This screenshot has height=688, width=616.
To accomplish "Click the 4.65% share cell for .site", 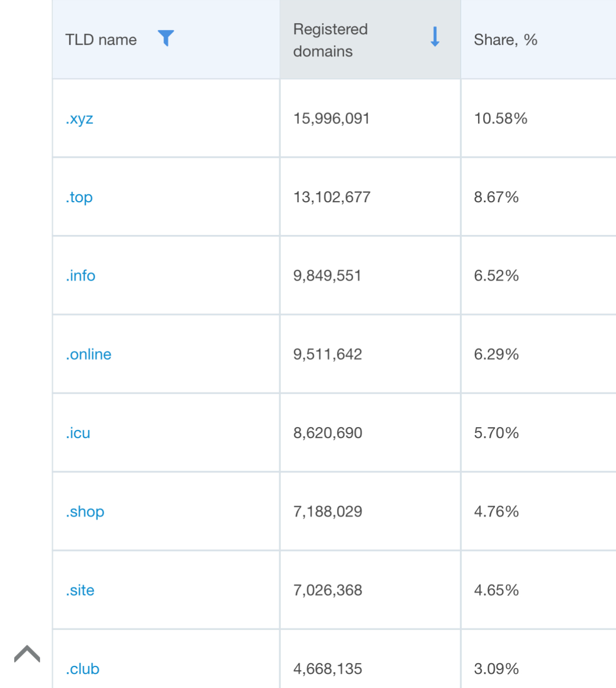I will point(496,590).
